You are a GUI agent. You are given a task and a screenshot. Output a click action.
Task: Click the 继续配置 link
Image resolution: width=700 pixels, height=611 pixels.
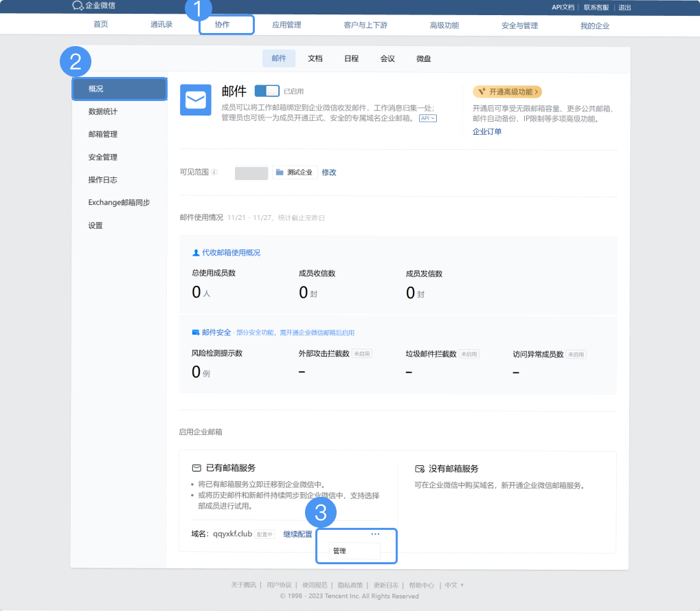(297, 535)
